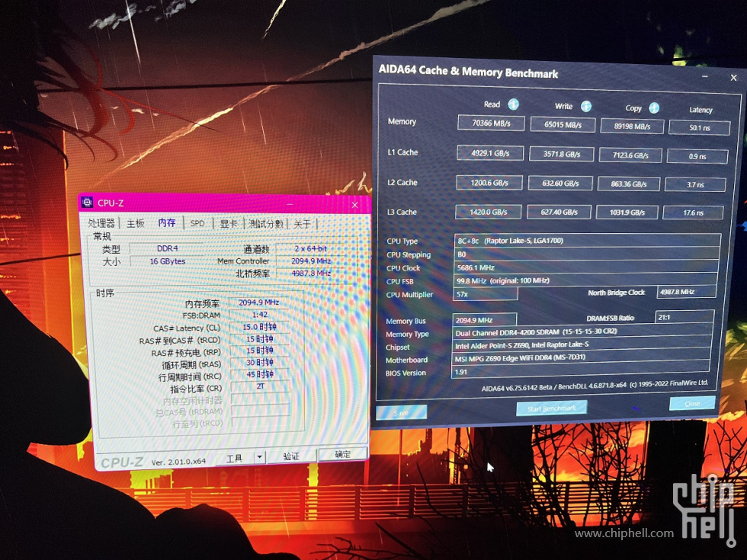This screenshot has width=747, height=560.
Task: Click the 指令比率 (CR) value 2T
Action: tap(260, 386)
